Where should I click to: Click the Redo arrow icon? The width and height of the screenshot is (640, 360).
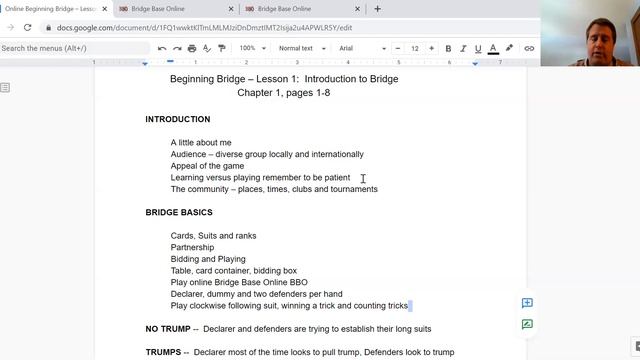tap(177, 49)
